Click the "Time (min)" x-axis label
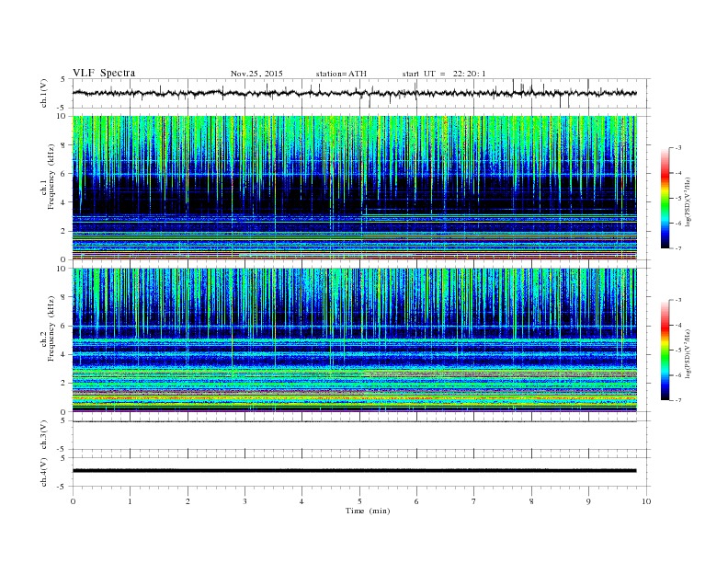Screen dimensions: 728x563 (x=368, y=511)
